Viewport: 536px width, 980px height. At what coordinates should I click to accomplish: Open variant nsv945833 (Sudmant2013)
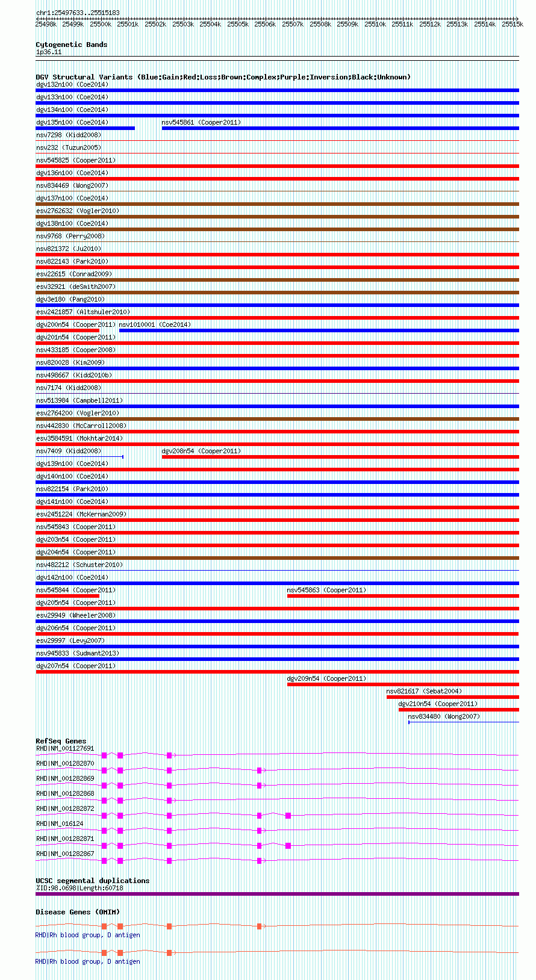[x=78, y=653]
